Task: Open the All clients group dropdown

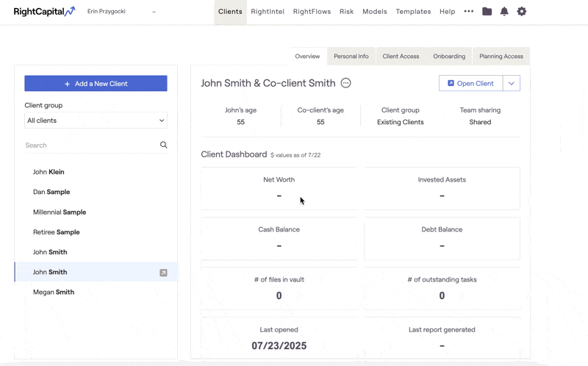Action: [x=96, y=121]
